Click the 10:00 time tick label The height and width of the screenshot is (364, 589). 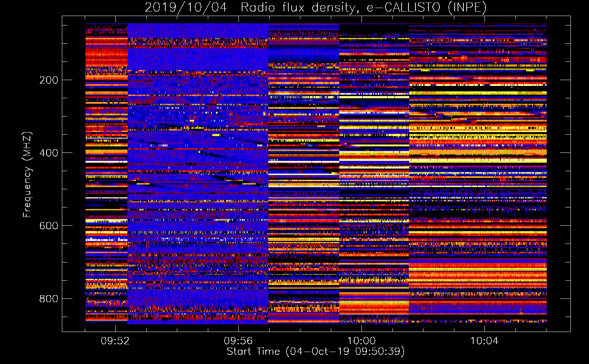pyautogui.click(x=361, y=341)
